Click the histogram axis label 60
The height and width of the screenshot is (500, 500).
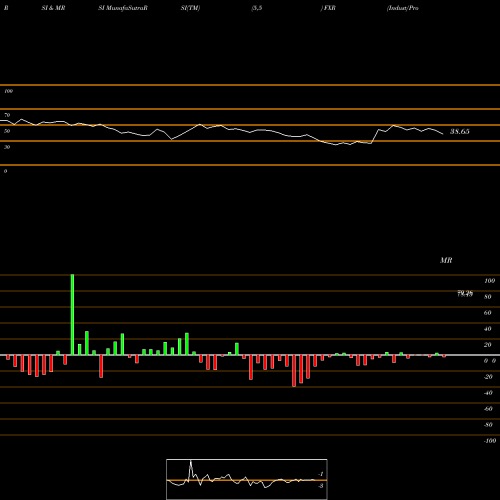coord(487,313)
